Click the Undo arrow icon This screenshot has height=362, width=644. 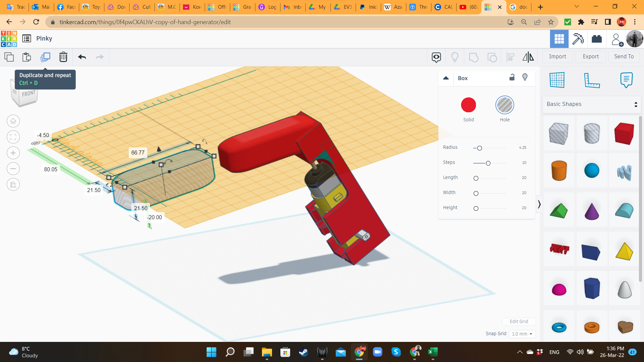click(82, 57)
